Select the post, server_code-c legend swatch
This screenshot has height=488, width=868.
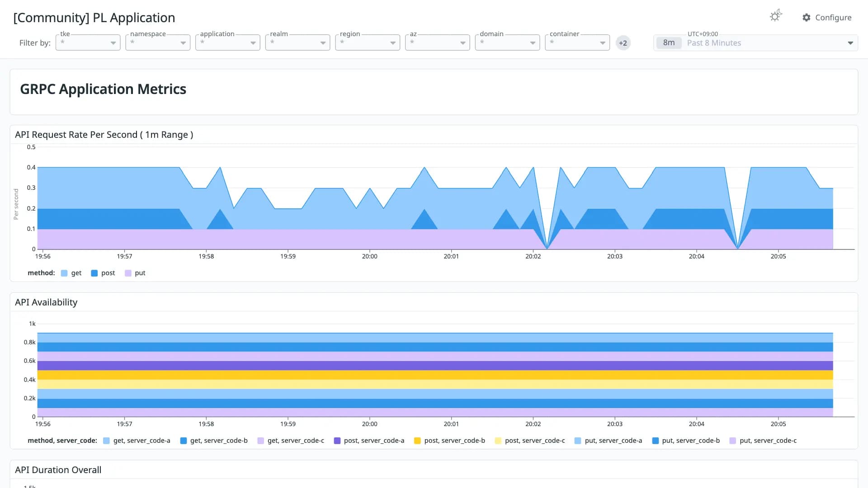point(498,441)
